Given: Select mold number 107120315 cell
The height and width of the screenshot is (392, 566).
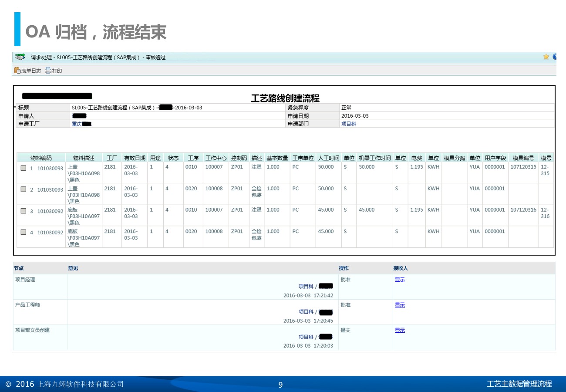Looking at the screenshot, I should point(523,167).
